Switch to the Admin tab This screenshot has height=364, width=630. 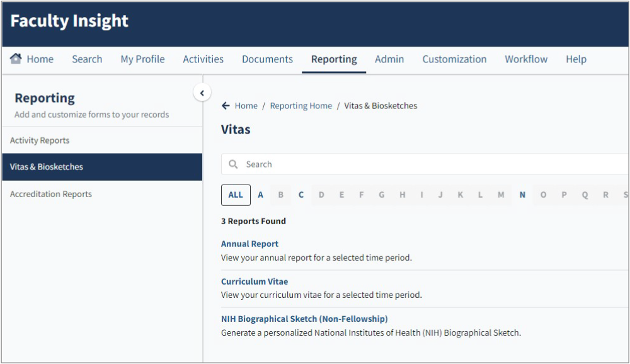click(x=389, y=59)
